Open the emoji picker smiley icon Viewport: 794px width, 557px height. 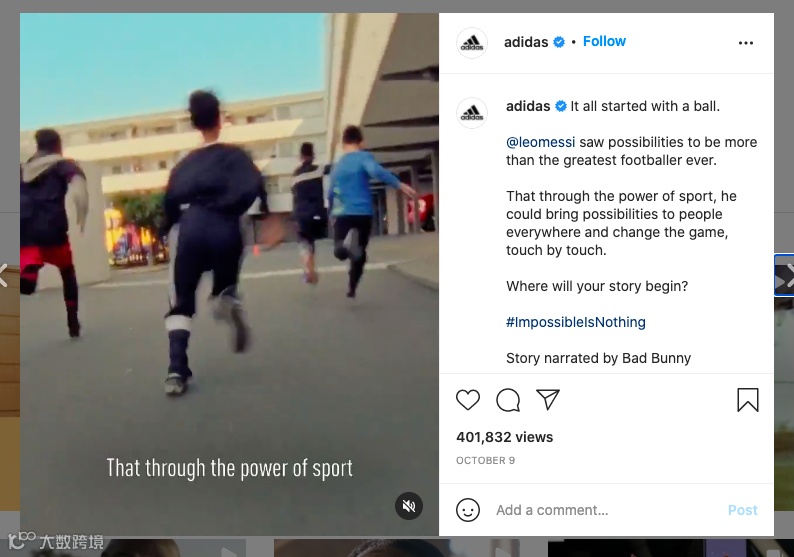pyautogui.click(x=468, y=510)
